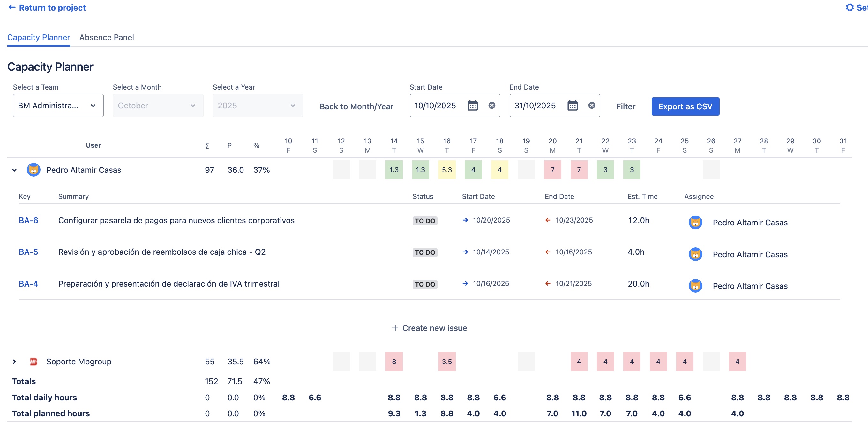This screenshot has height=431, width=868.
Task: Click Pedro's green 1.3 cell on day 14
Action: pyautogui.click(x=394, y=170)
